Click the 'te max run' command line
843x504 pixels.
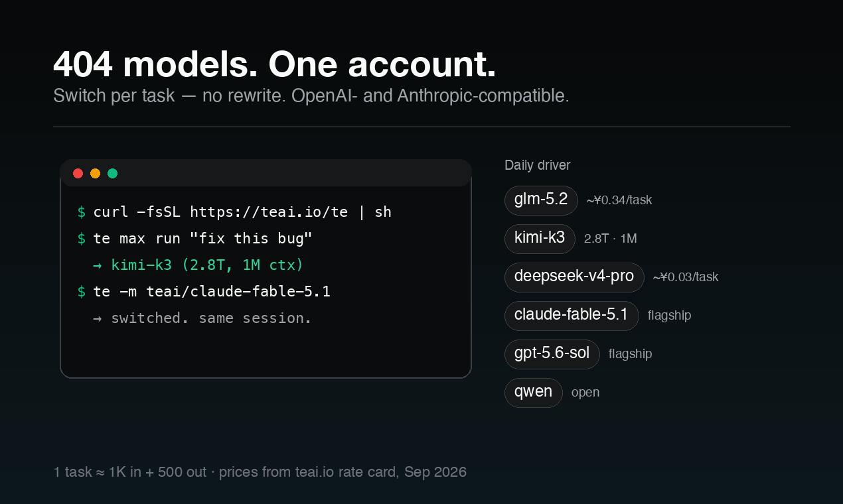[195, 239]
